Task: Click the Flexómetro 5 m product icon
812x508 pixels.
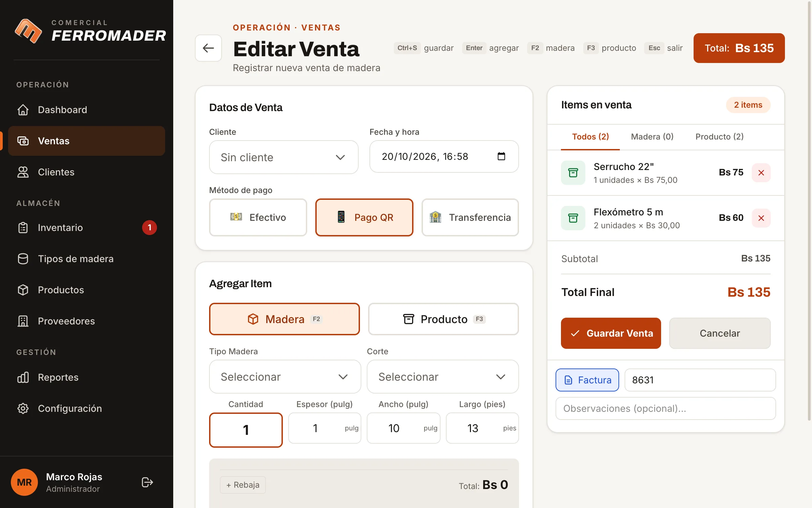Action: click(x=573, y=218)
